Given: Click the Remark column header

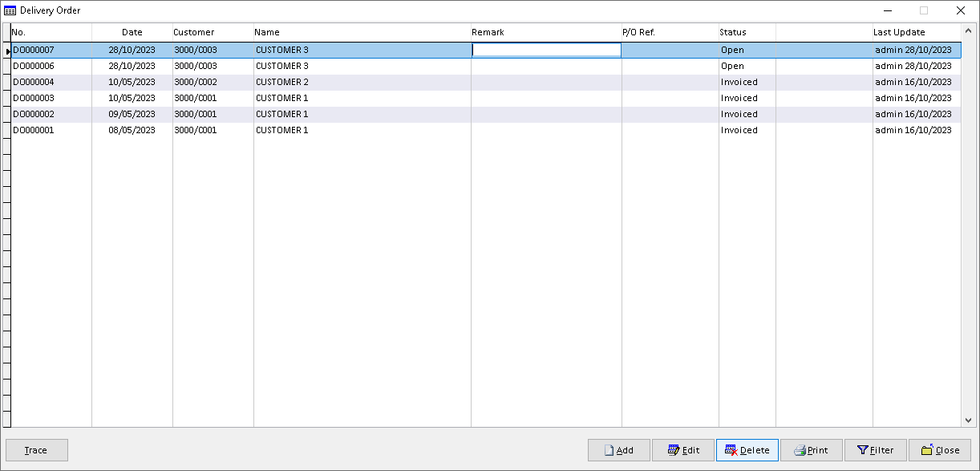Looking at the screenshot, I should tap(546, 32).
